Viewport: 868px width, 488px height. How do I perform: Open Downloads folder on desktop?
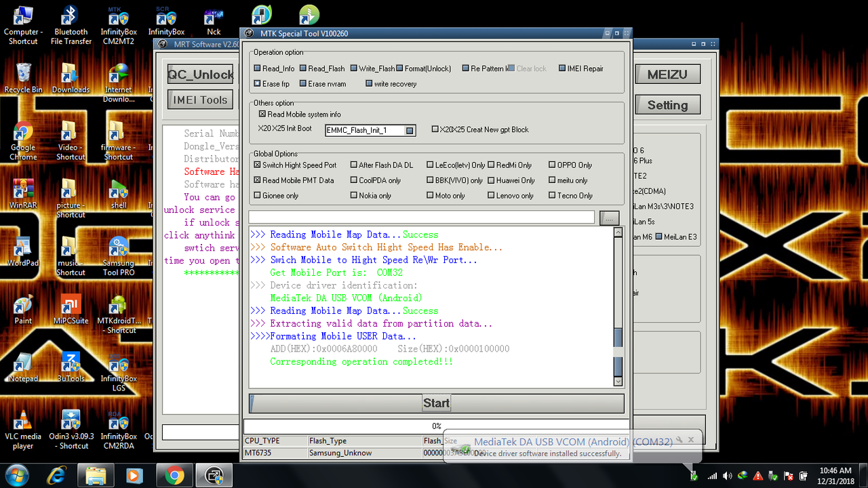[71, 78]
